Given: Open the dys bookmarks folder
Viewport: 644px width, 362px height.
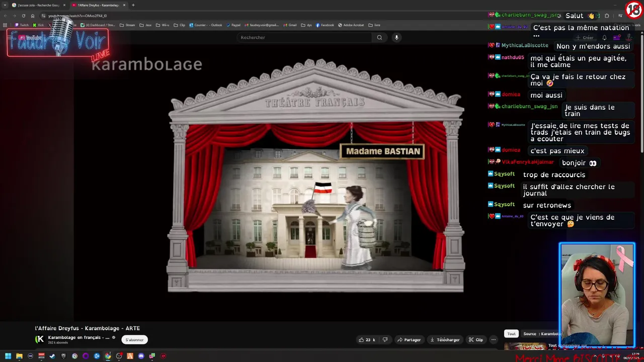Looking at the screenshot, I should pyautogui.click(x=305, y=25).
